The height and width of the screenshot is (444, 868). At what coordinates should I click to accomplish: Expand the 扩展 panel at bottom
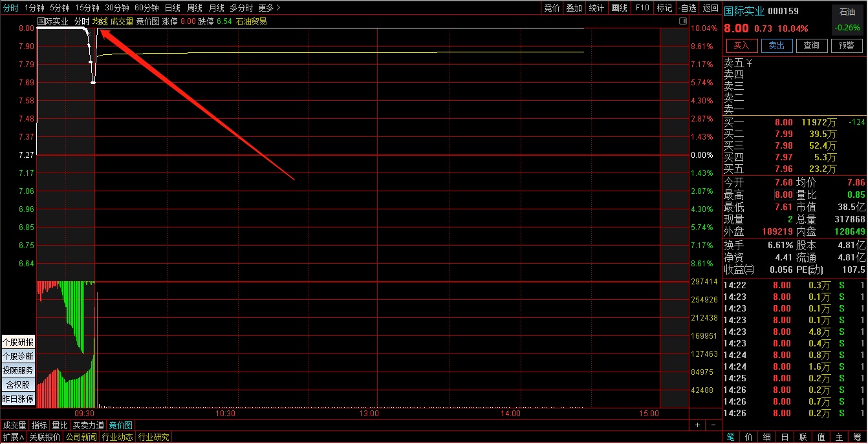pyautogui.click(x=13, y=437)
